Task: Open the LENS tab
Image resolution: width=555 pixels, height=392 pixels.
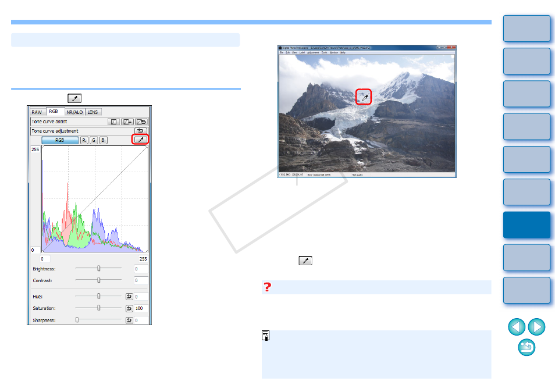Action: (x=92, y=112)
